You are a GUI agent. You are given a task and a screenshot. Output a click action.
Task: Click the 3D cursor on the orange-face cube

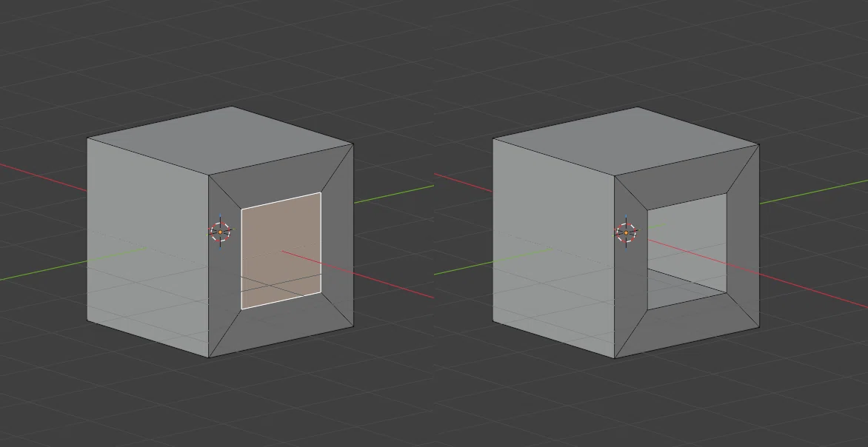pos(220,232)
